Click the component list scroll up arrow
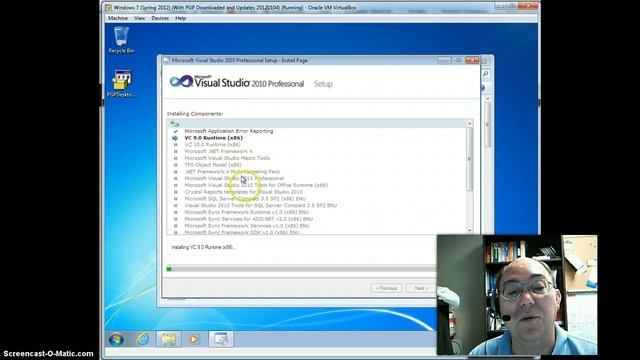 tap(469, 124)
